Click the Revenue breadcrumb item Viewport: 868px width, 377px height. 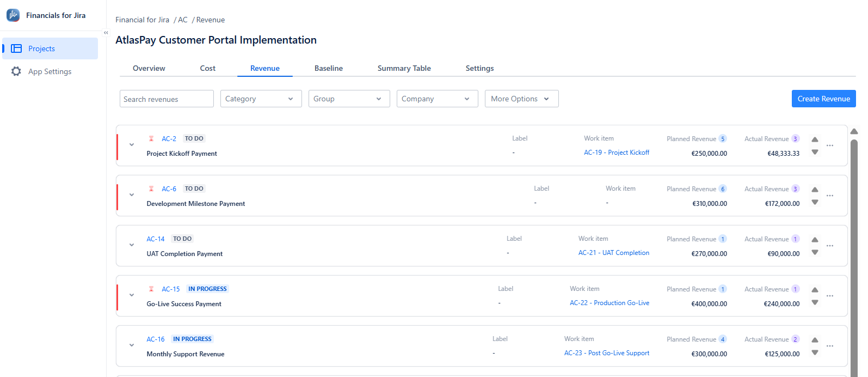pyautogui.click(x=211, y=20)
